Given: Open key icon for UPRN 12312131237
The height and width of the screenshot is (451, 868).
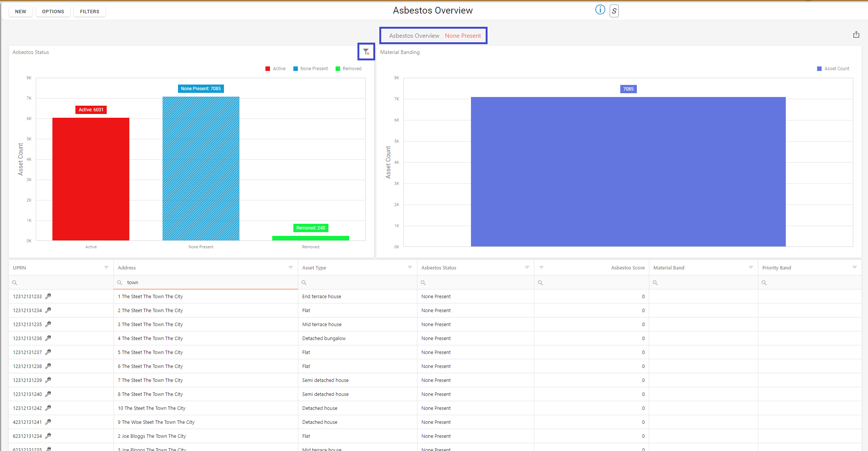Looking at the screenshot, I should [48, 352].
